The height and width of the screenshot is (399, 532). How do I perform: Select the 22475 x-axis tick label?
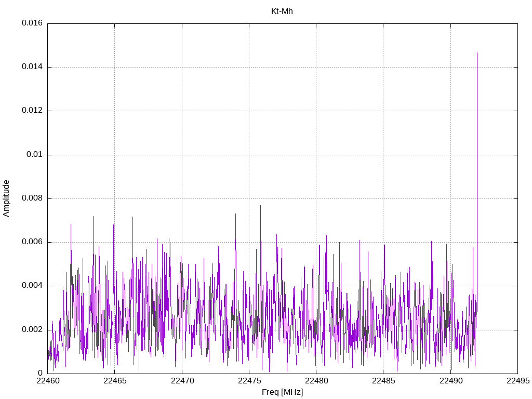(x=249, y=381)
